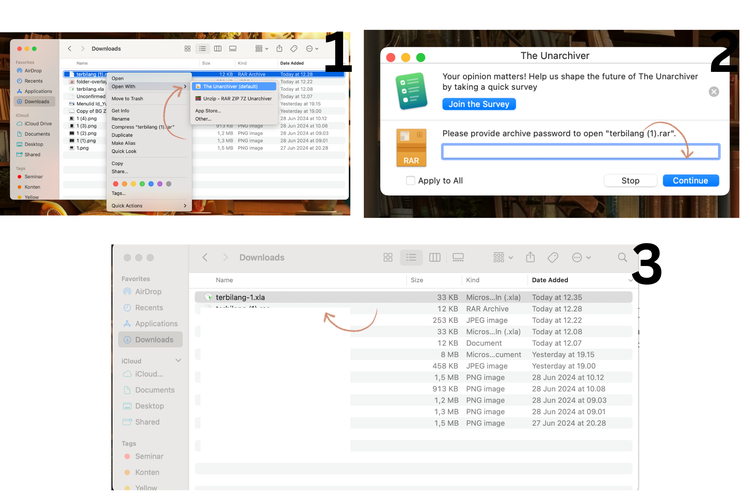This screenshot has height=500, width=750.
Task: Click the orange RAR archive icon
Action: point(412,148)
